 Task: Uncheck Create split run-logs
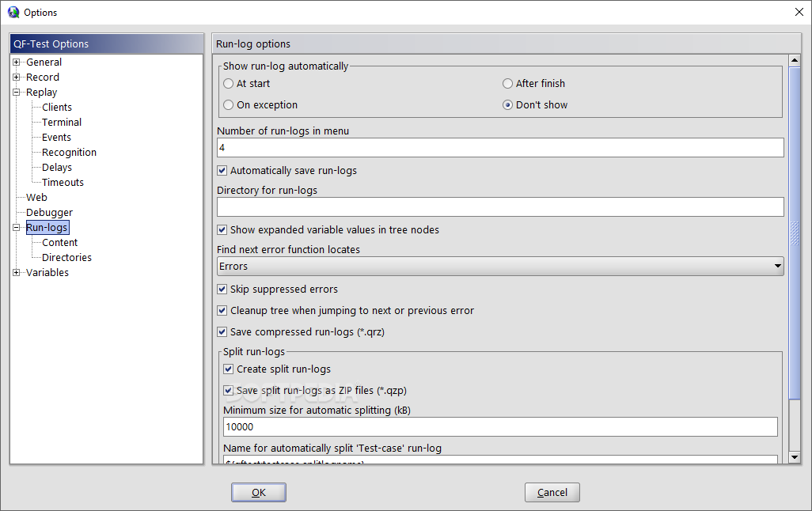click(x=229, y=369)
